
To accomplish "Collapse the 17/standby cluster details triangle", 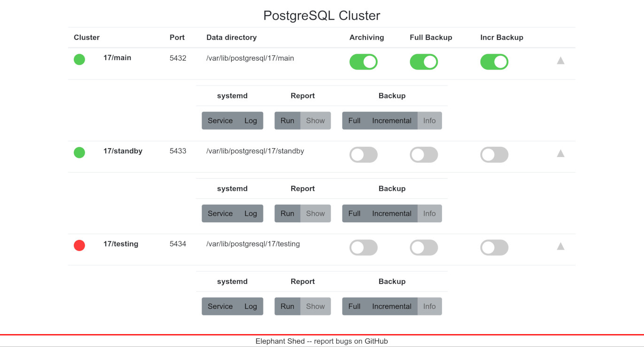I will 560,153.
